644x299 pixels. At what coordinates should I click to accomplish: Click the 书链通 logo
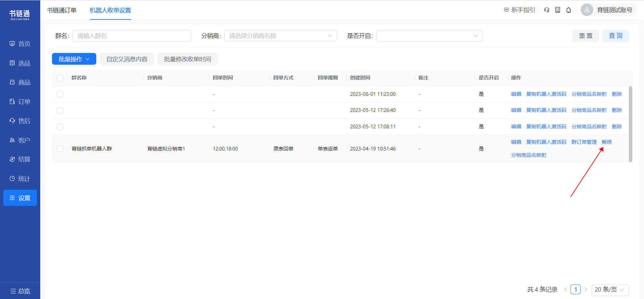pos(20,15)
